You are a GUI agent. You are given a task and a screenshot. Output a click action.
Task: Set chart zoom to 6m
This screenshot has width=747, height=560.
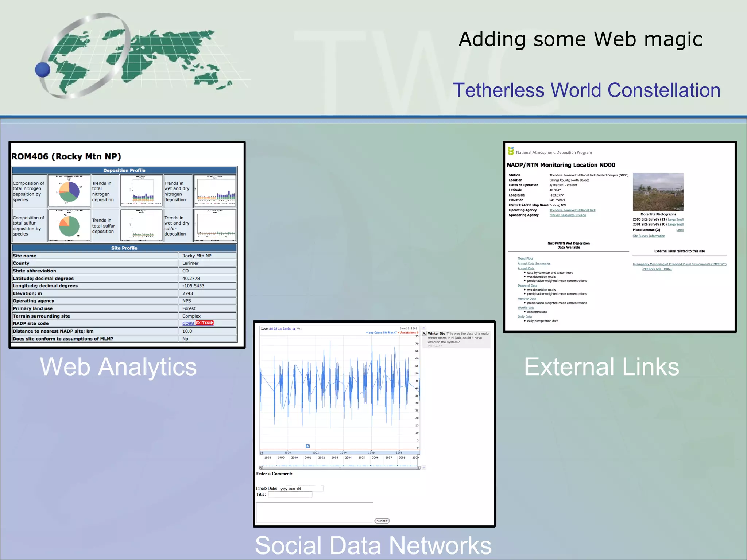pyautogui.click(x=289, y=328)
